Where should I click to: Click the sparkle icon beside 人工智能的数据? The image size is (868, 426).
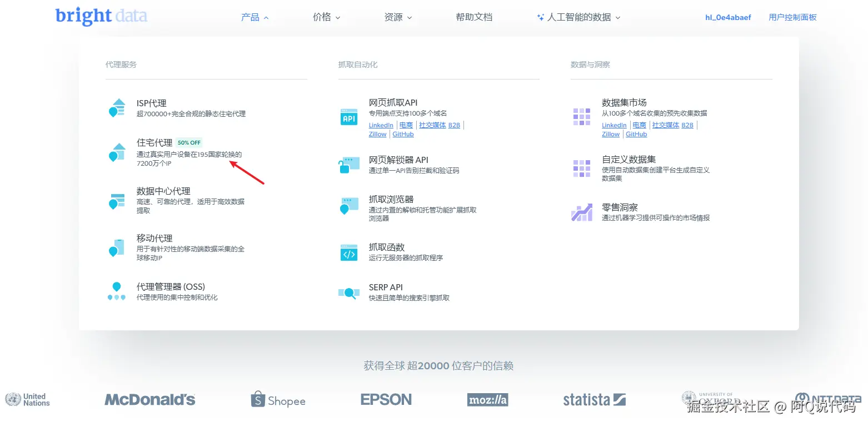point(540,17)
